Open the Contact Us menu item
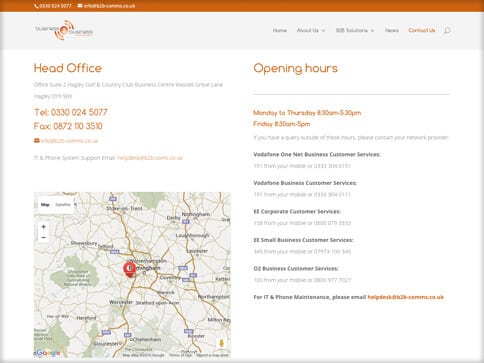The image size is (484, 363). 422,30
